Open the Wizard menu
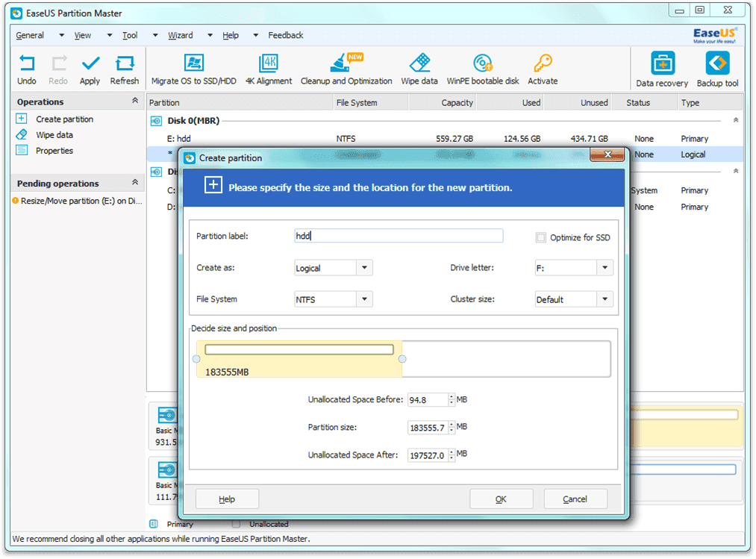The image size is (756, 559). (x=181, y=35)
